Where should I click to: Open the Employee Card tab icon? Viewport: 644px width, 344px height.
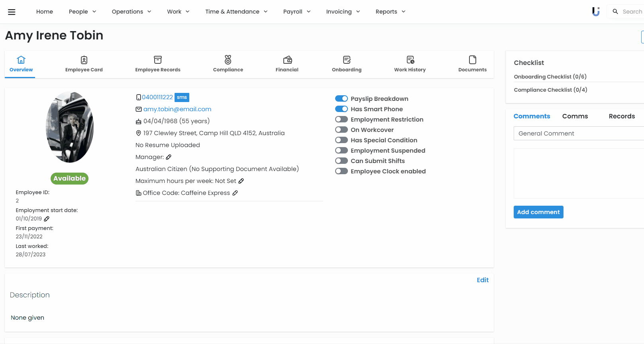coord(84,60)
